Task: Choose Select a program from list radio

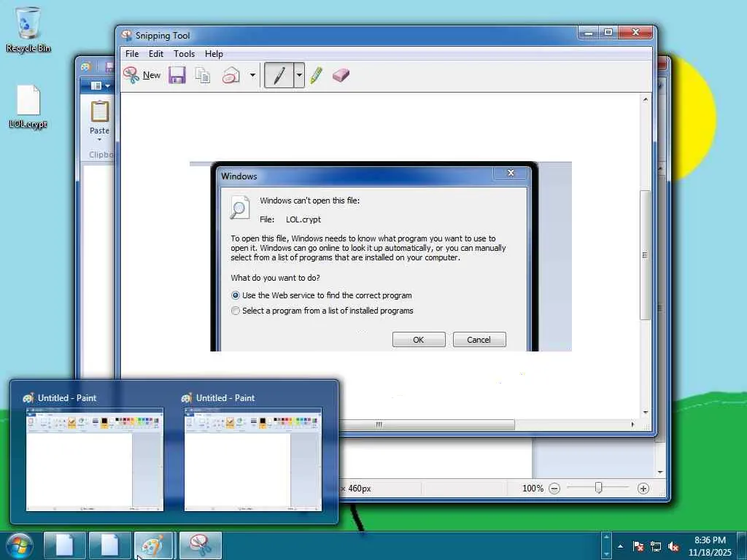Action: [x=236, y=311]
